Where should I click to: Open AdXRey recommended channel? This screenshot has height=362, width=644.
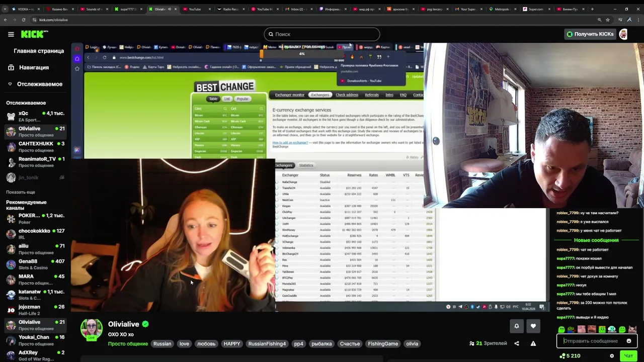[35, 355]
